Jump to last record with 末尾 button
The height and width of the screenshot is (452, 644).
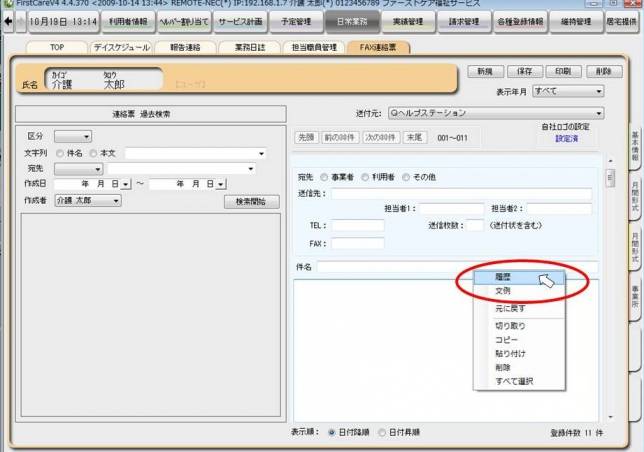click(x=414, y=136)
